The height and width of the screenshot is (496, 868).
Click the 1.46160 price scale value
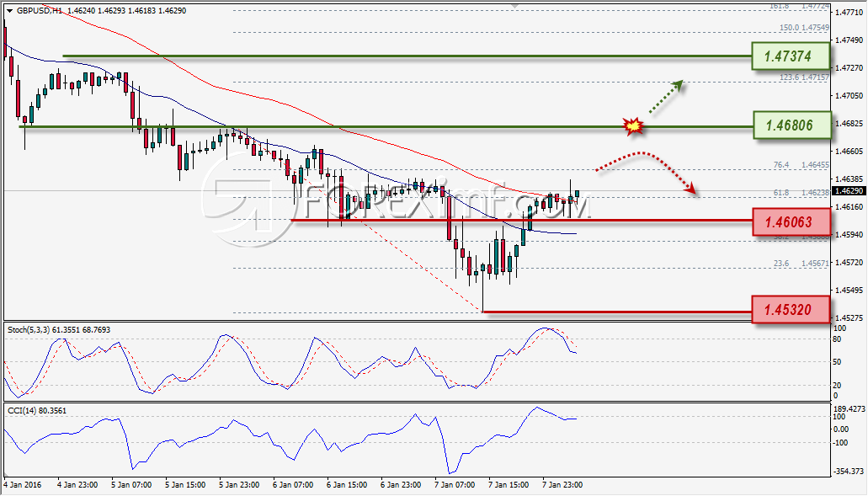click(849, 206)
